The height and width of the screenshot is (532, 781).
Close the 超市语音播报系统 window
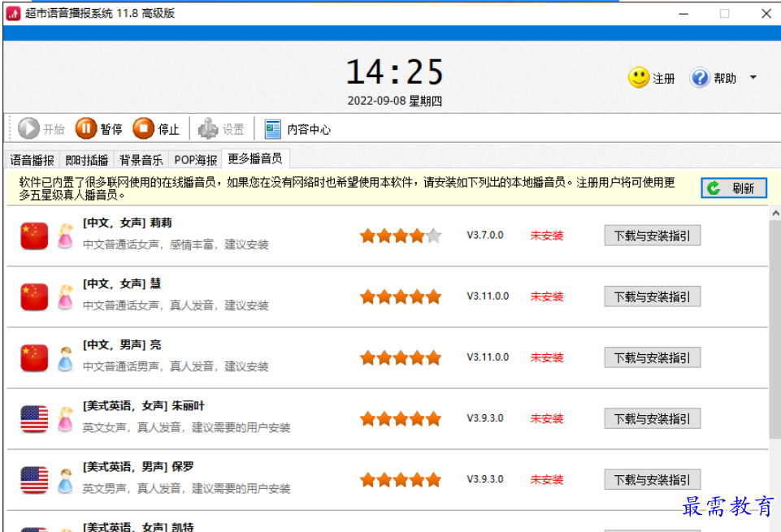click(x=766, y=14)
